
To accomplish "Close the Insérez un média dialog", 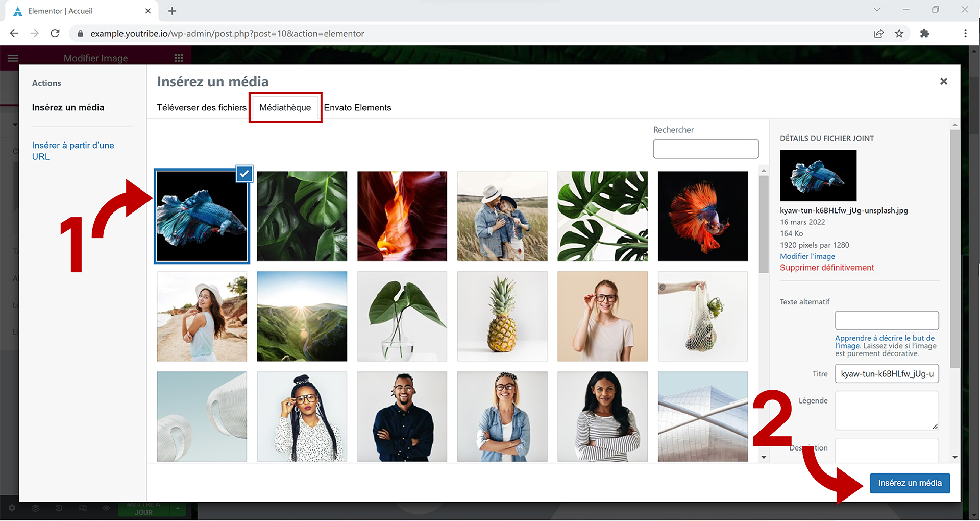I will (943, 81).
